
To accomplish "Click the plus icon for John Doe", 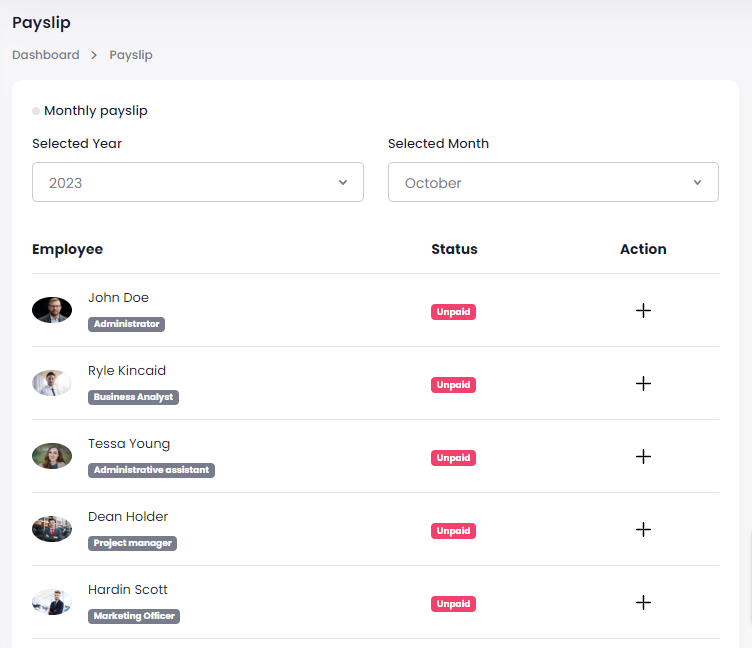I will [643, 310].
